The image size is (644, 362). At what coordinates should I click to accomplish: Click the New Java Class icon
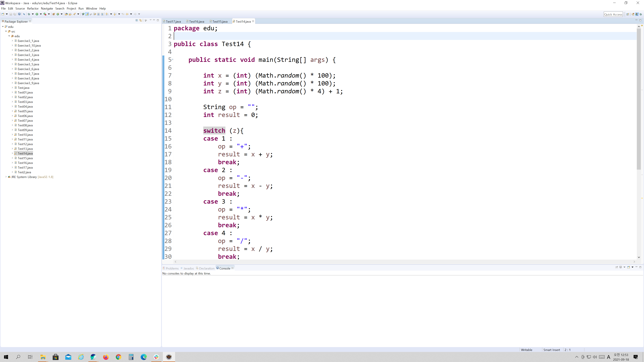[x=58, y=14]
